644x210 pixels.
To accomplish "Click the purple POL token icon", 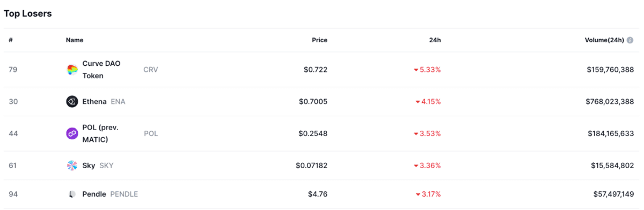I will coord(72,133).
